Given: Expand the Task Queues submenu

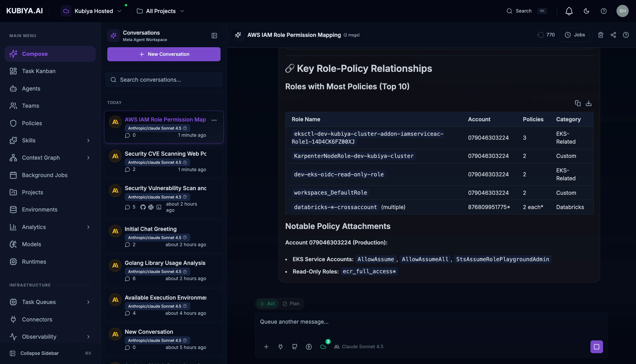Looking at the screenshot, I should 88,302.
